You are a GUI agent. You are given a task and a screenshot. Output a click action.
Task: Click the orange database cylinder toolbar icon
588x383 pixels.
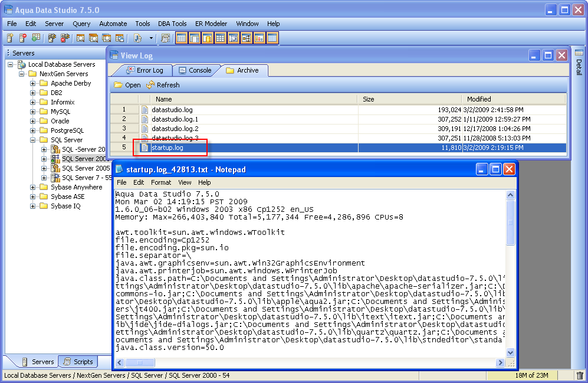point(208,38)
